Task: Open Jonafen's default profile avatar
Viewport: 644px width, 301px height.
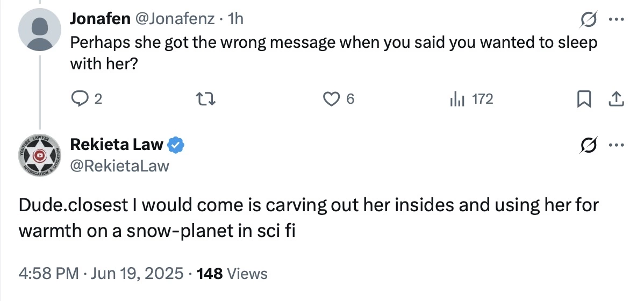Action: pos(40,30)
